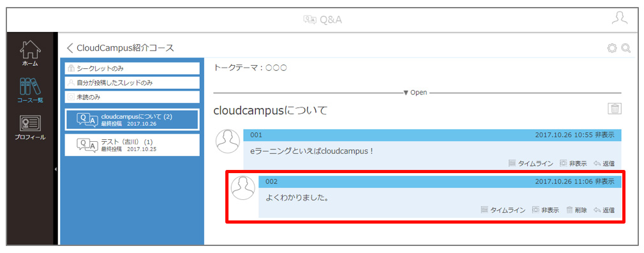Screen dimensions: 644x253
Task: Click 非表示 in the post 001 header
Action: pyautogui.click(x=605, y=135)
